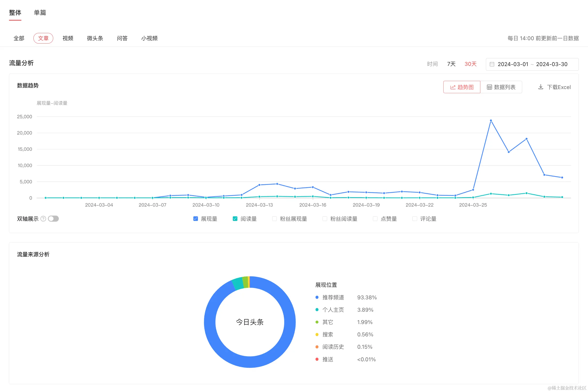Viewport: 588px width, 392px height.
Task: Click the dual-axis help question icon
Action: (43, 219)
